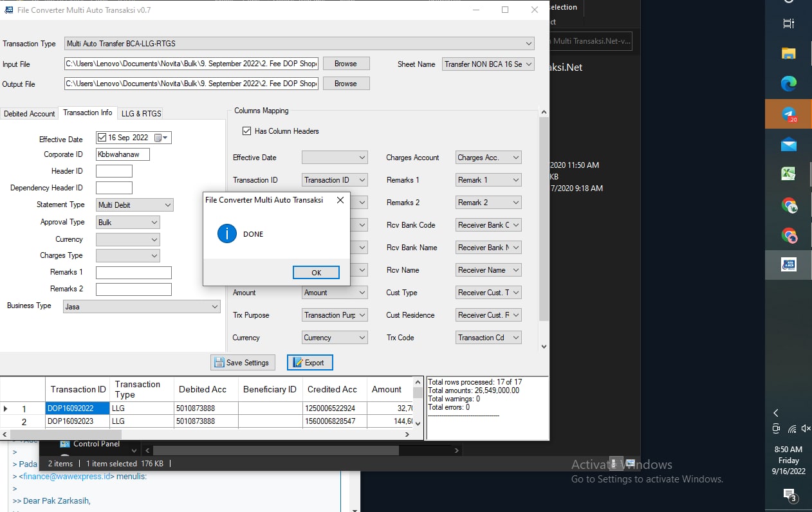Open File Explorer from the taskbar
The width and height of the screenshot is (812, 512).
(x=789, y=53)
